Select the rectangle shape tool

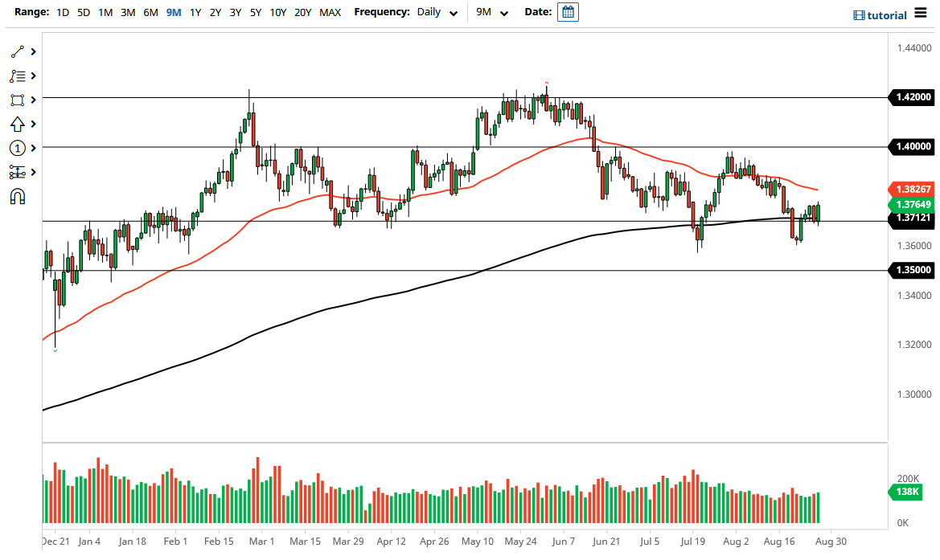point(18,100)
